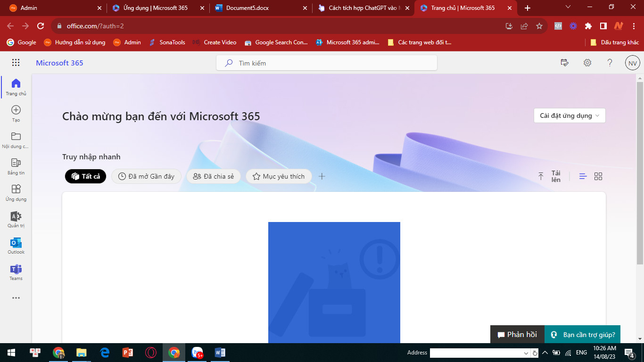This screenshot has width=644, height=362.
Task: Open the settings gear in header
Action: click(x=587, y=63)
